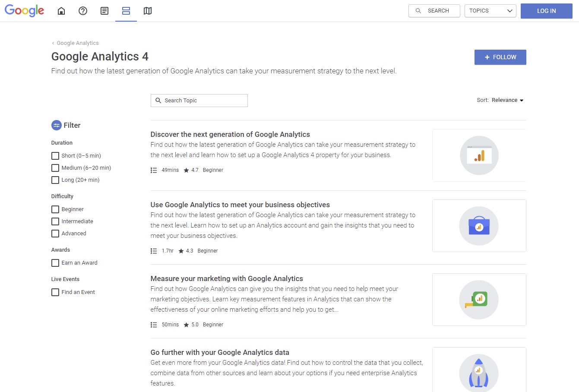Click the magnifier icon in Search Topic
This screenshot has height=392, width=579.
[158, 101]
